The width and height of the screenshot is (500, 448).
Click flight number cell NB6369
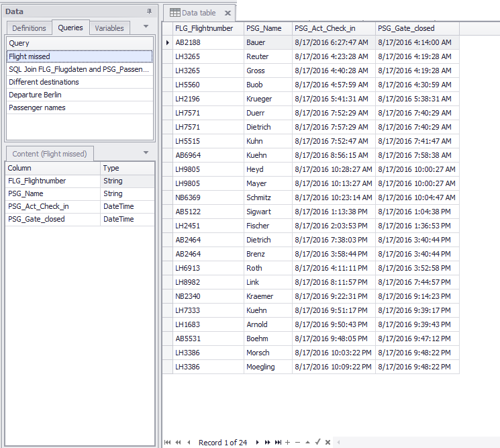(208, 197)
